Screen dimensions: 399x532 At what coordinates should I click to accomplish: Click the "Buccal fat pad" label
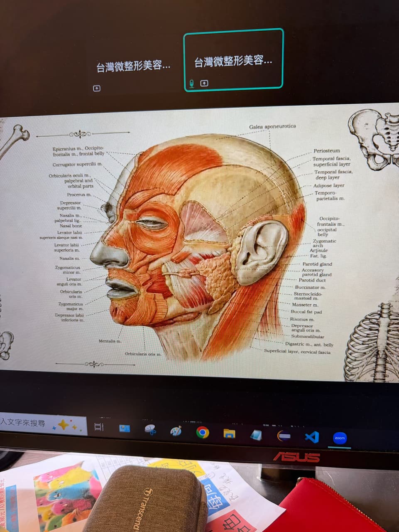pos(306,312)
